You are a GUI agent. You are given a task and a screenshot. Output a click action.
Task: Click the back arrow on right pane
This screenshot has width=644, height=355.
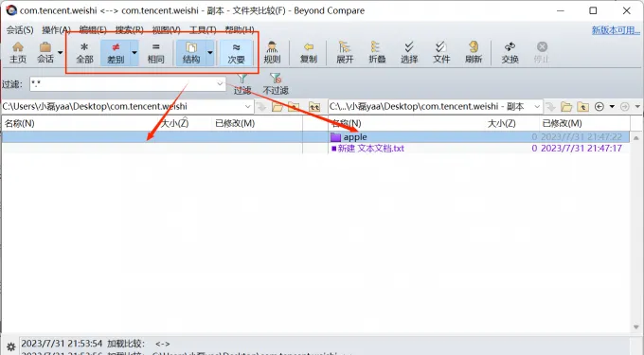click(599, 107)
